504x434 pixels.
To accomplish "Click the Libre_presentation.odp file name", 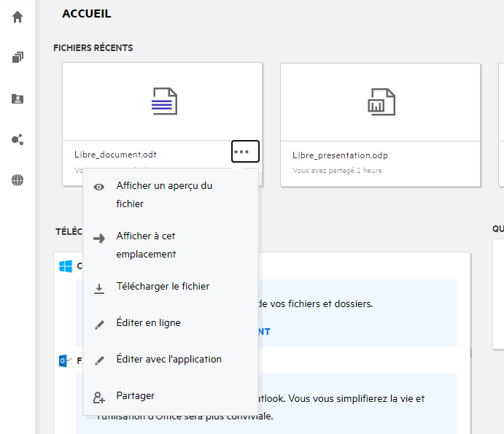I will [x=340, y=155].
